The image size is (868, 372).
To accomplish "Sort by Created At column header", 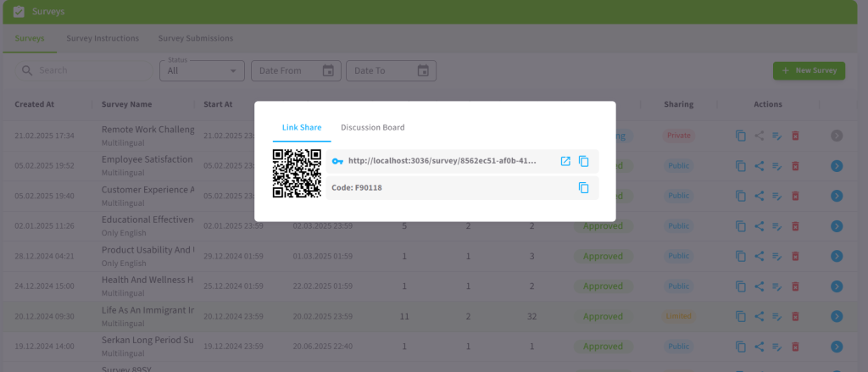I will pyautogui.click(x=34, y=104).
